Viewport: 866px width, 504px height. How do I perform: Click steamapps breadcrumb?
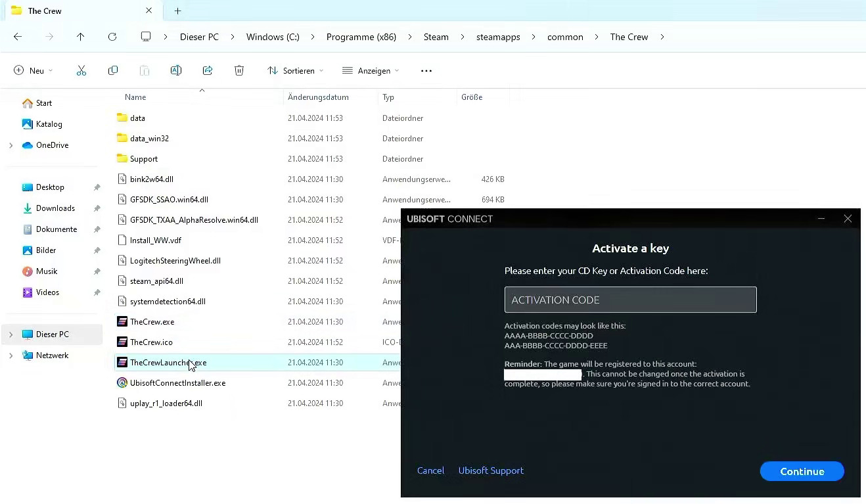[x=498, y=37]
